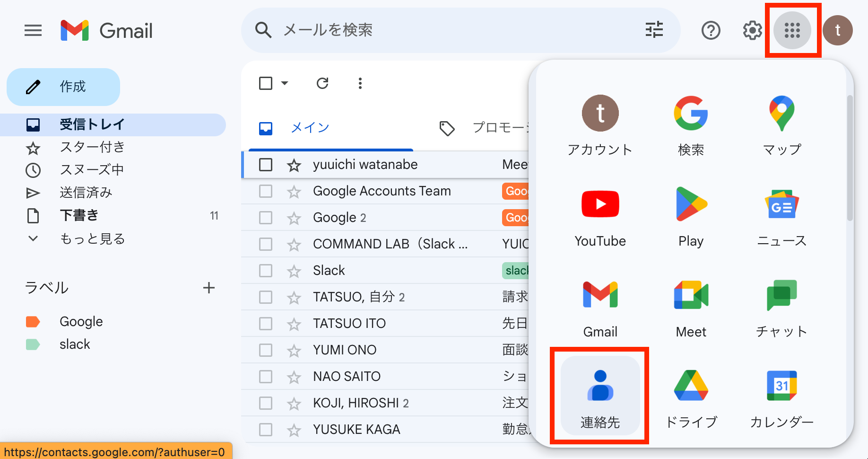Select the TATSUO, 自分 2 conversation checkbox

266,297
